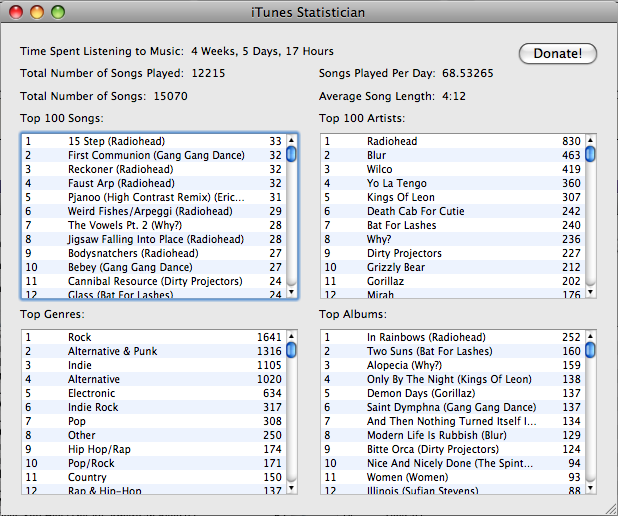This screenshot has width=618, height=516.
Task: Click the Top 100 Artists scrollbar thumb
Action: click(590, 154)
